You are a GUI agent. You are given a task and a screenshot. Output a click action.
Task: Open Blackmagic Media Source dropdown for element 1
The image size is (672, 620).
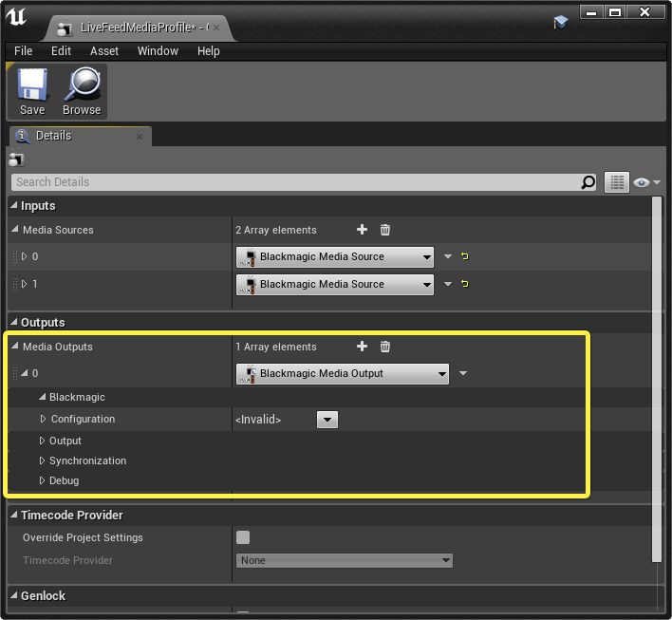click(335, 284)
